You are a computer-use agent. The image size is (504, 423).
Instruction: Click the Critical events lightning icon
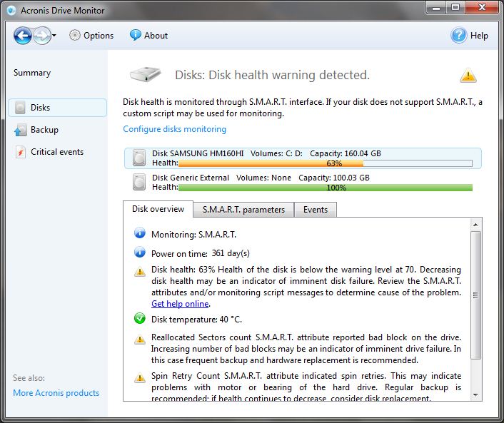pos(20,152)
